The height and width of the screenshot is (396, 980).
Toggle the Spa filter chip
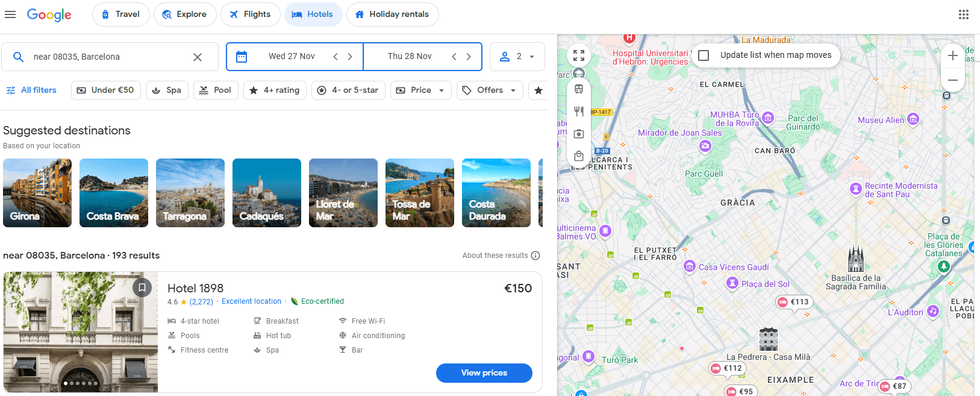pos(167,90)
